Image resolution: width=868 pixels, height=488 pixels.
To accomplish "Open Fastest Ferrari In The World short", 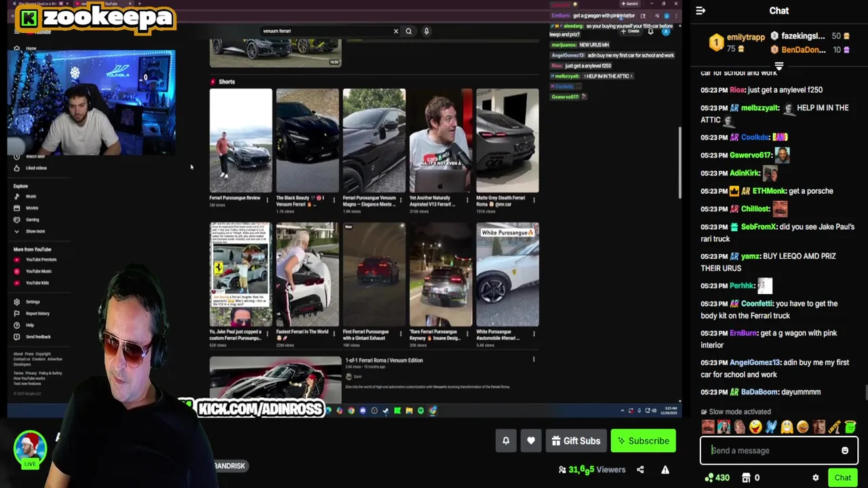I will coord(307,274).
